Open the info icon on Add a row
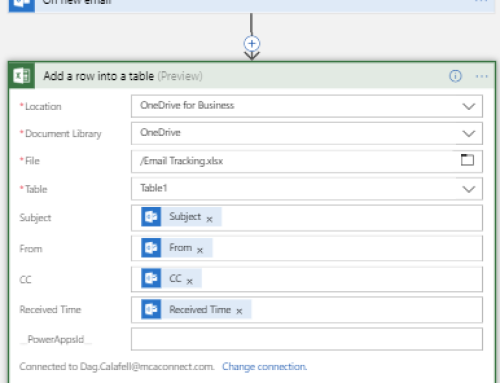The image size is (500, 383). (x=455, y=76)
